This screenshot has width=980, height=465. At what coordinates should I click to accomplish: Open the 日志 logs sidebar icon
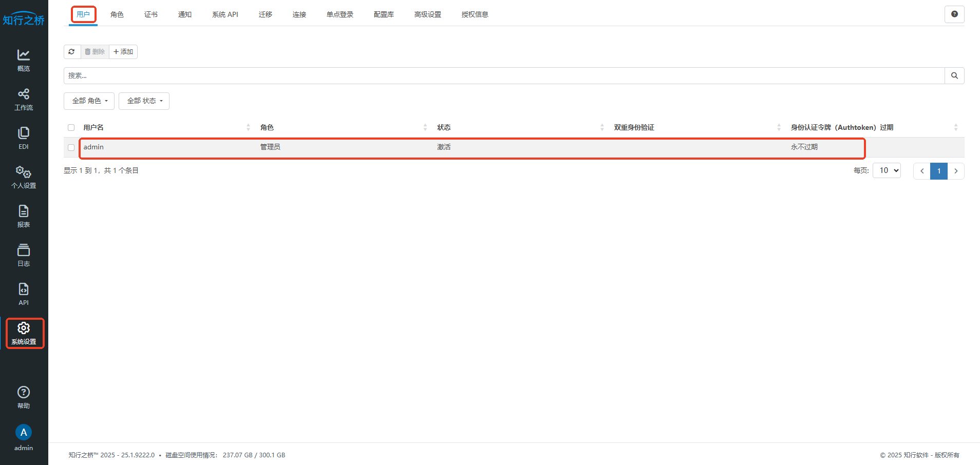[24, 255]
